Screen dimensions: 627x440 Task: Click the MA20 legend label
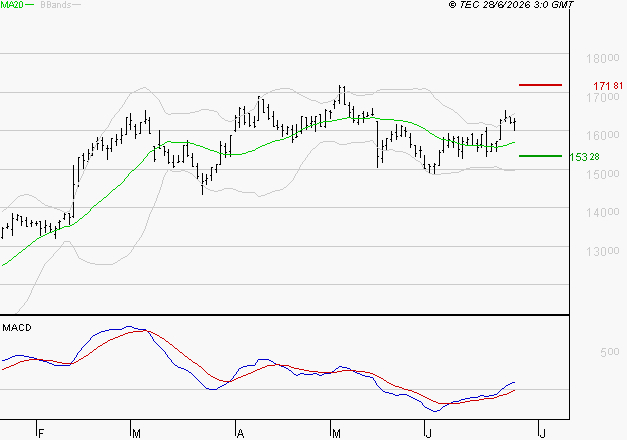click(11, 5)
